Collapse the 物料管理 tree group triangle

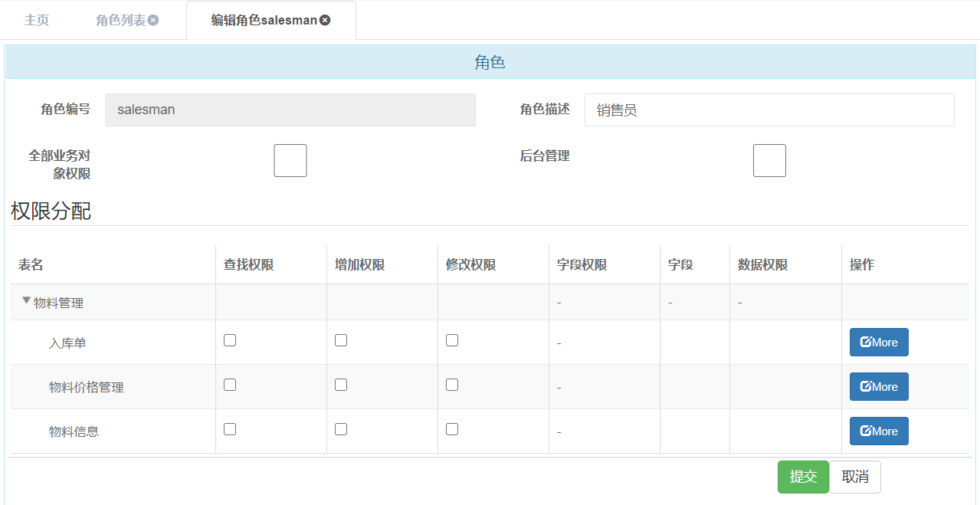pos(26,301)
